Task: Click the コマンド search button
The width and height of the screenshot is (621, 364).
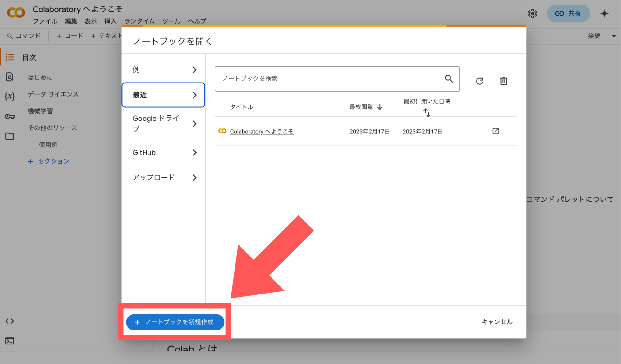Action: click(x=24, y=36)
